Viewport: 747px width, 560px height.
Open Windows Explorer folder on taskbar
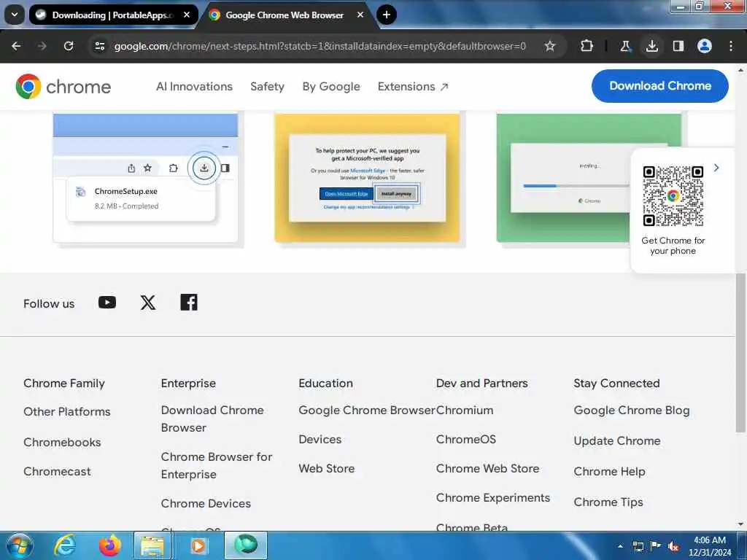click(x=152, y=545)
